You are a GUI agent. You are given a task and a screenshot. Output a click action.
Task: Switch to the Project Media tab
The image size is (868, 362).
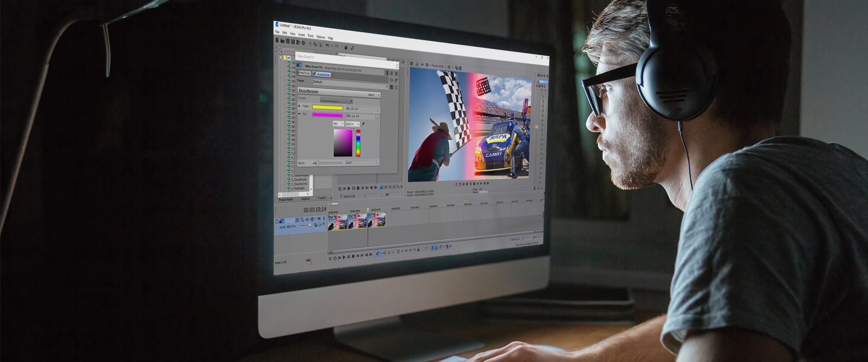(286, 199)
